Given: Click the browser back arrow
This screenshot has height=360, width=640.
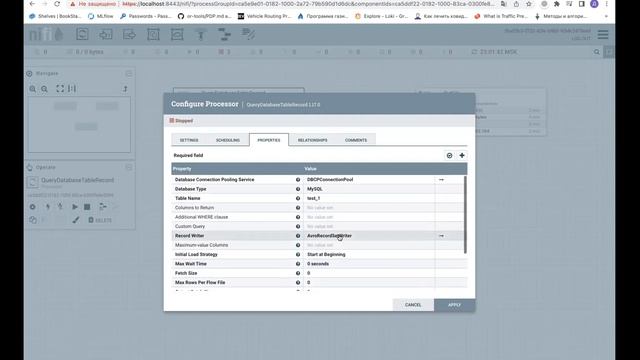Looking at the screenshot, I should [x=32, y=4].
